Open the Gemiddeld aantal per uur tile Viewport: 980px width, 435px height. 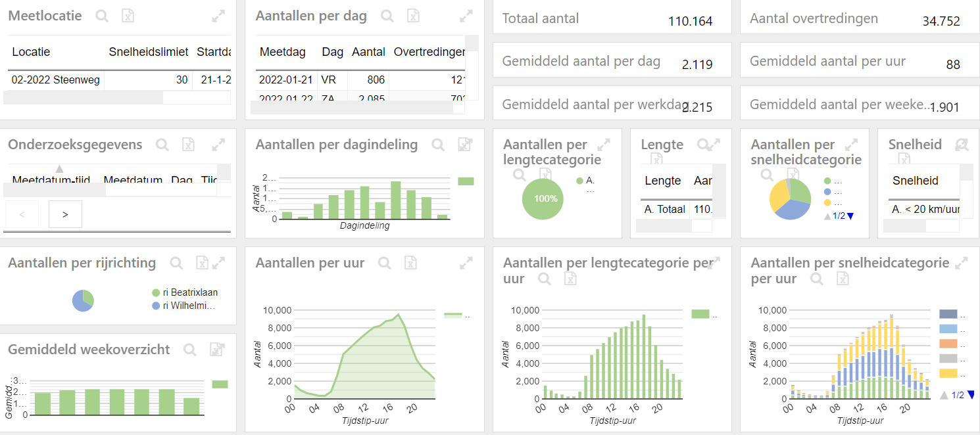click(x=859, y=60)
